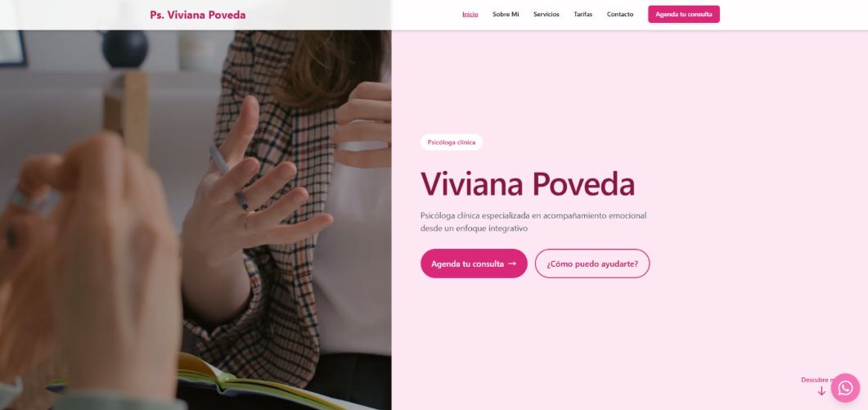Click the ¿Cómo puedo ayudarte? button
868x410 pixels.
pos(592,264)
